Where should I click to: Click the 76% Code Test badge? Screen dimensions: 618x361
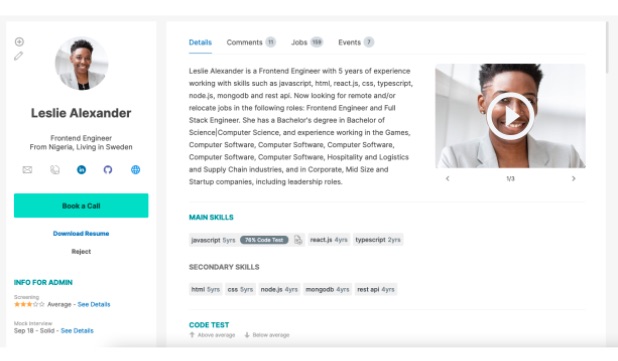(264, 240)
